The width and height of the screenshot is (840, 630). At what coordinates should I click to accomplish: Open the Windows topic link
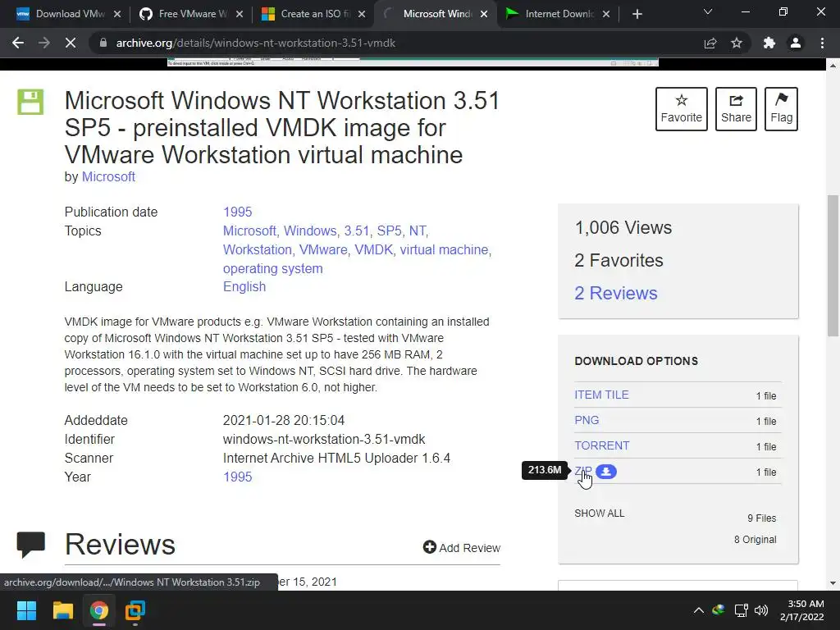[310, 231]
